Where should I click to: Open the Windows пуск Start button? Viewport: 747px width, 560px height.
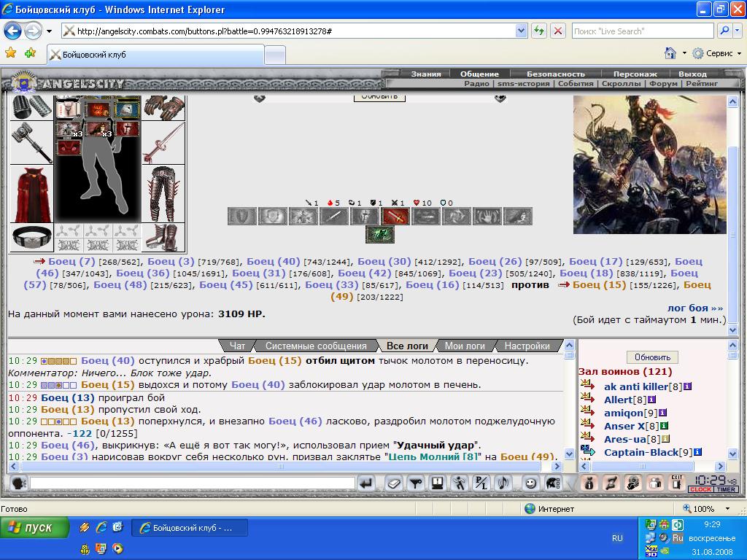(x=34, y=528)
